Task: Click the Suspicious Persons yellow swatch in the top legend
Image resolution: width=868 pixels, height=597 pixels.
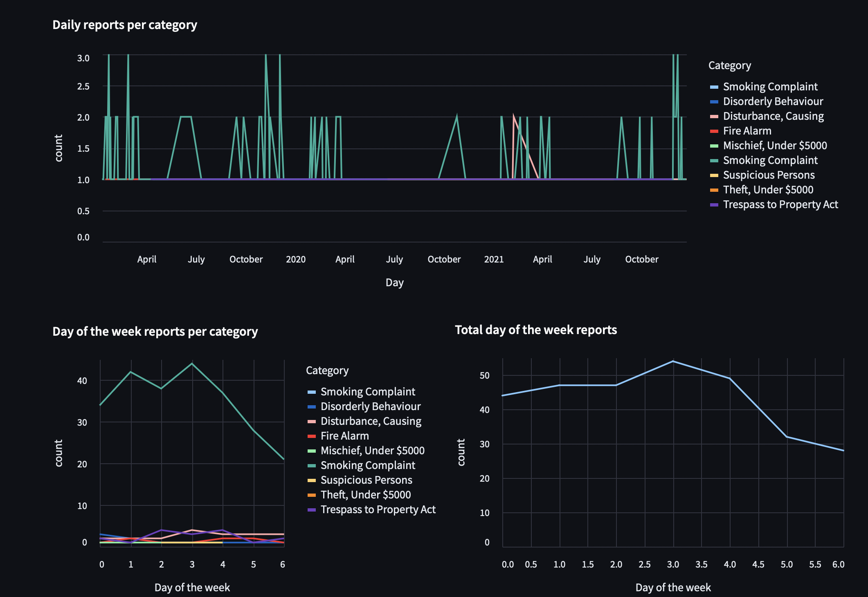Action: 714,175
